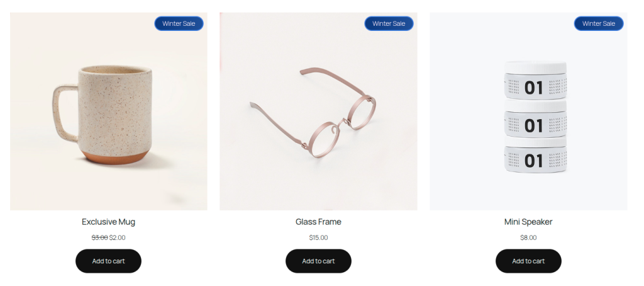View the rose gold glasses product photo
The image size is (644, 286).
pos(318,111)
